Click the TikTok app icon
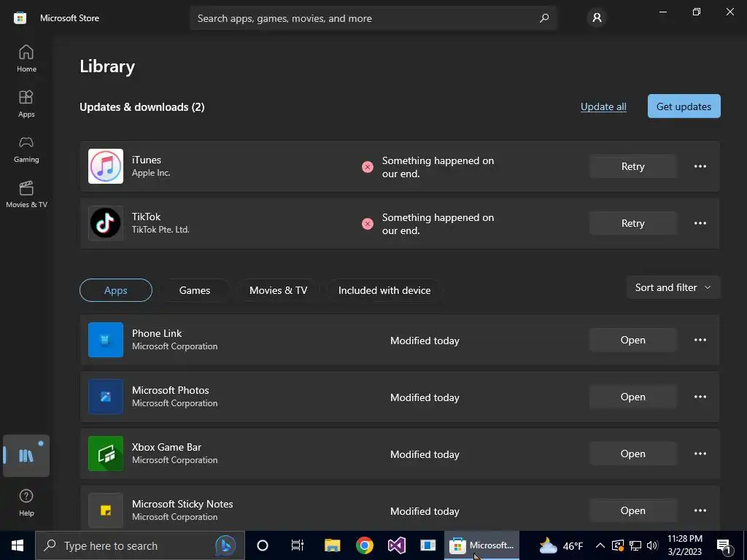The image size is (747, 560). [x=106, y=223]
